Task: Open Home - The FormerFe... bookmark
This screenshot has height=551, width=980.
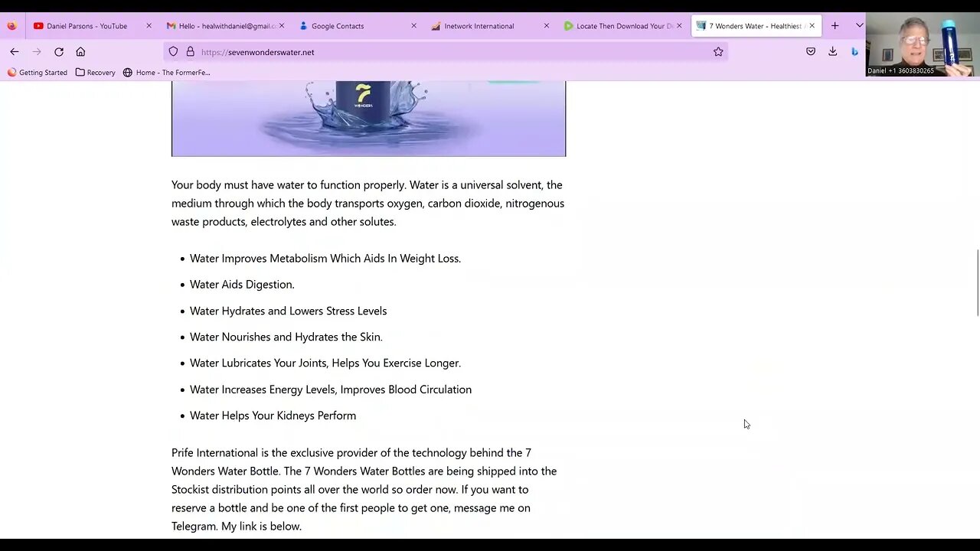Action: [166, 73]
